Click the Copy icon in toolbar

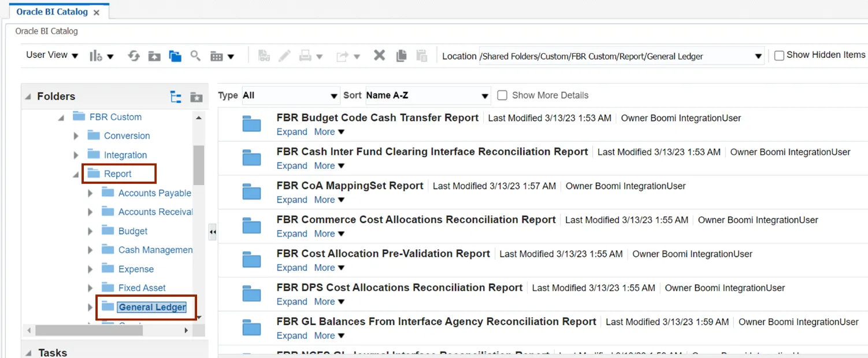401,56
